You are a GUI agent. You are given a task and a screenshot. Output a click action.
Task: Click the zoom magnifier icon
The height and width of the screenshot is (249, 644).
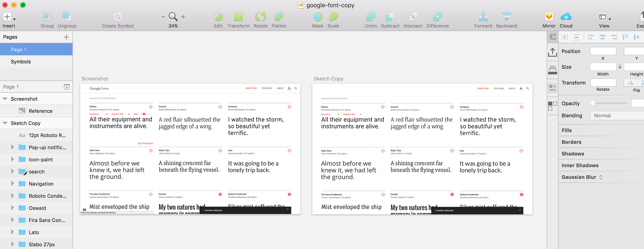pyautogui.click(x=173, y=17)
